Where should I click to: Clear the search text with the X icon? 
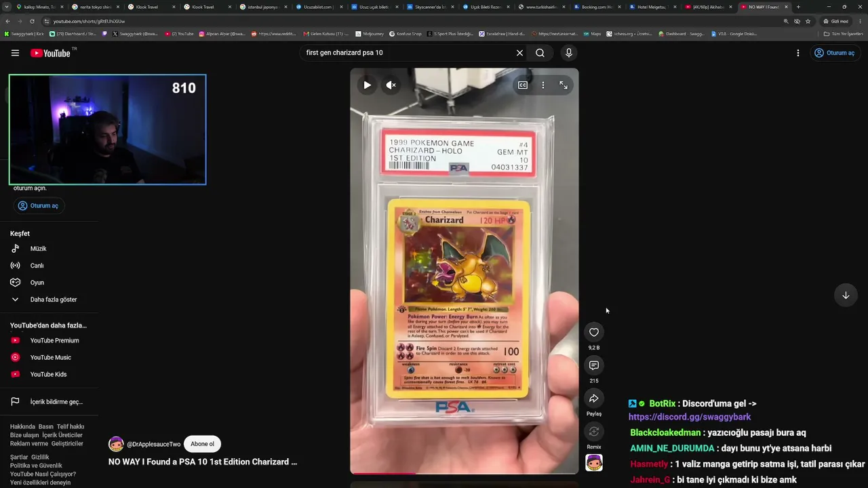[519, 53]
